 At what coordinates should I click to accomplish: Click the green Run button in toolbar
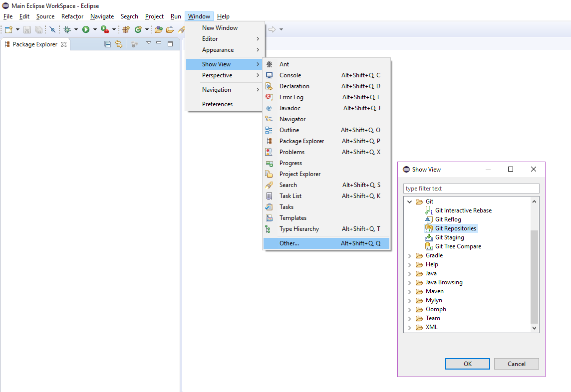pyautogui.click(x=86, y=30)
